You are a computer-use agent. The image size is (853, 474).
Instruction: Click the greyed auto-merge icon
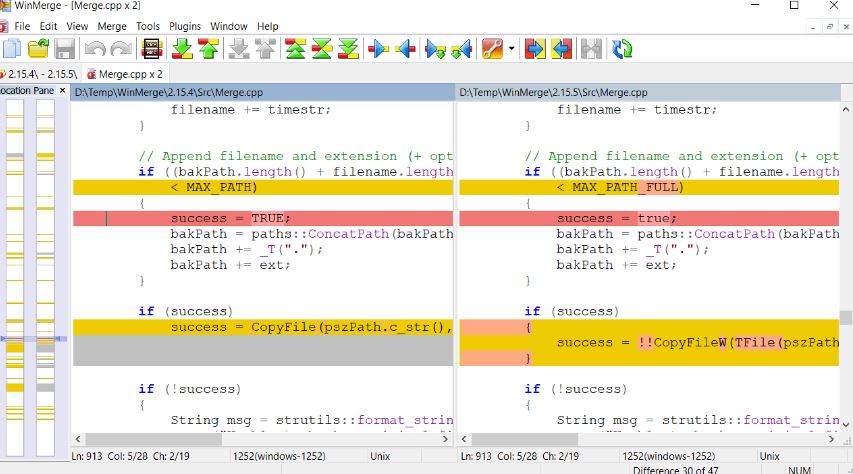(x=591, y=49)
